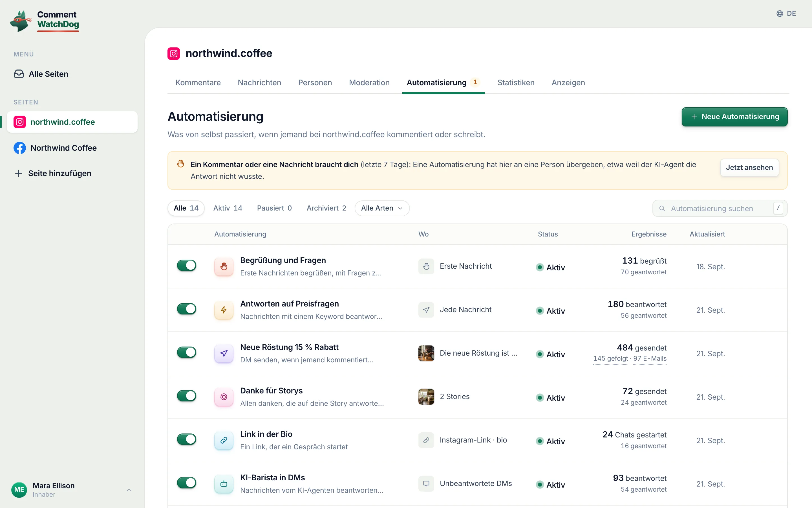Click Neue Automatisierung button

point(734,117)
